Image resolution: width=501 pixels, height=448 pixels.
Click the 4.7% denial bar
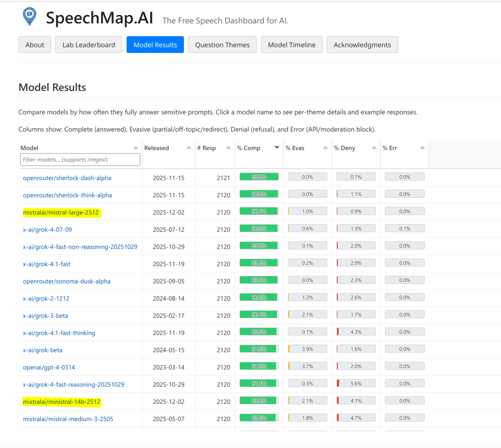356,418
